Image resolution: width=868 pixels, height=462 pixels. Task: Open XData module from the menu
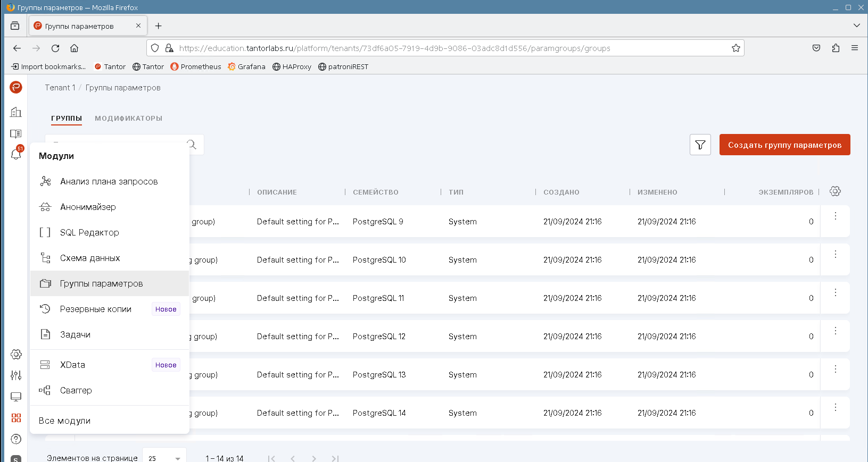tap(72, 365)
